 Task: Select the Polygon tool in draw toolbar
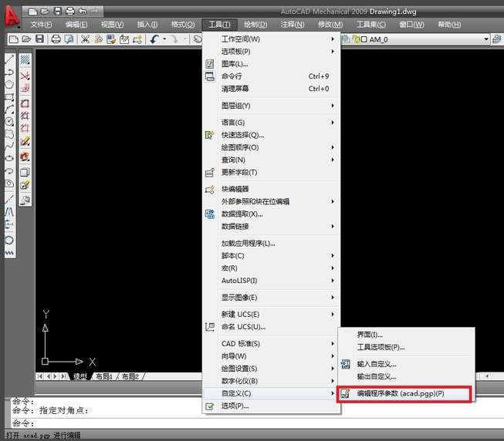[x=9, y=84]
